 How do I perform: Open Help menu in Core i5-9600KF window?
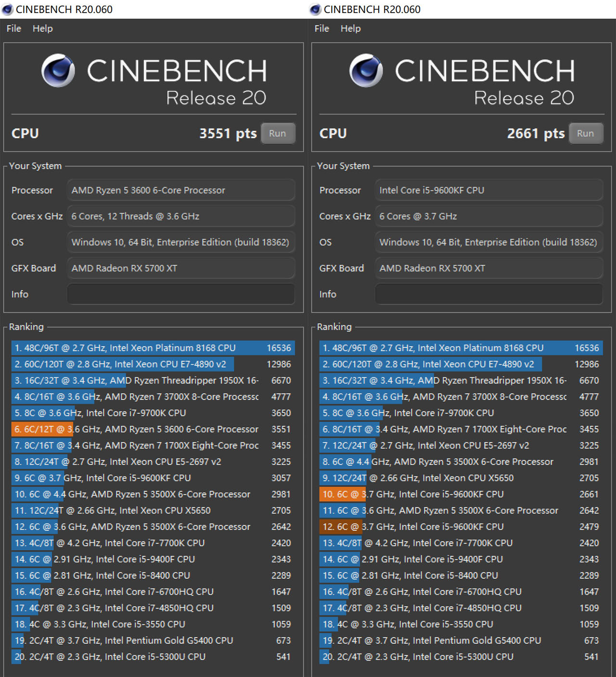[350, 28]
